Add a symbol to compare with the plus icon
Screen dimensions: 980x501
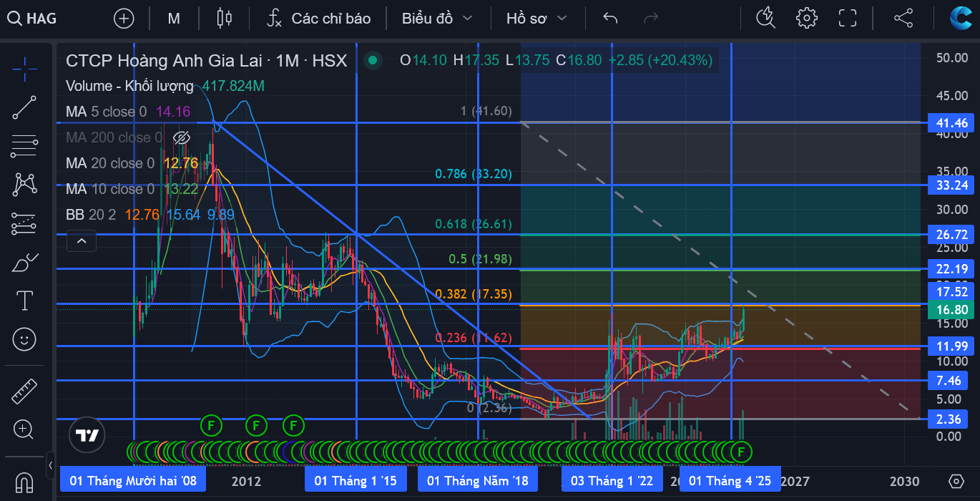(x=124, y=19)
